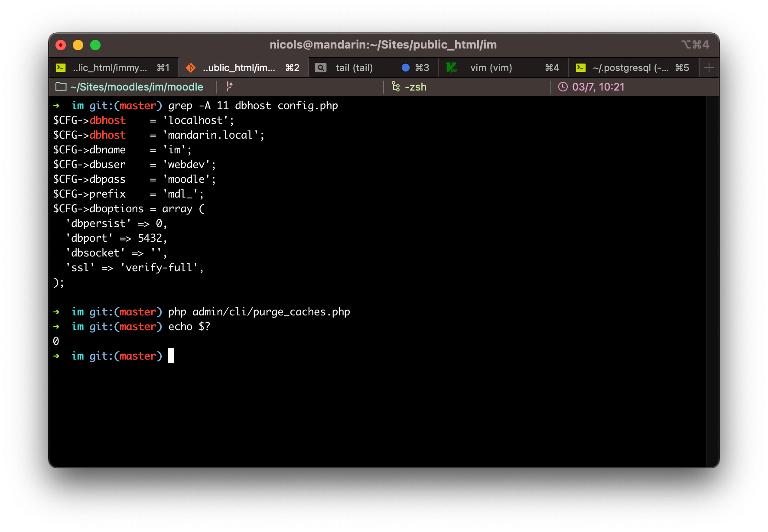The width and height of the screenshot is (768, 532).
Task: Click the search icon on tail tab
Action: click(321, 68)
